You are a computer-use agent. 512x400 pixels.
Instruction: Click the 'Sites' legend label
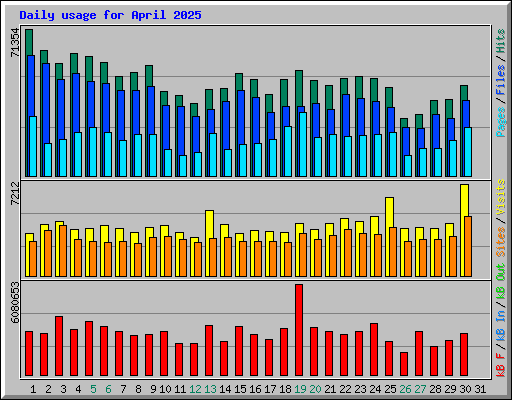point(501,242)
